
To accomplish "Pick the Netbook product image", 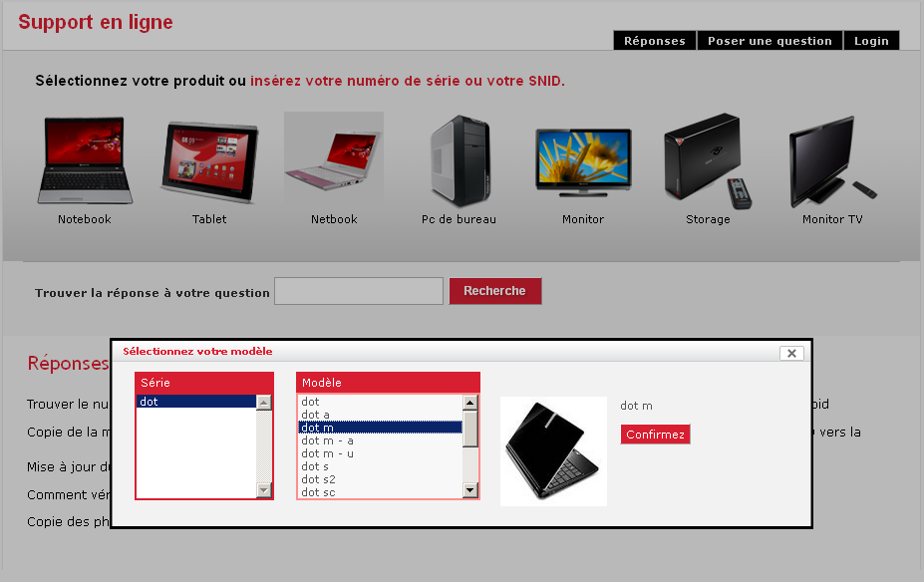I will click(x=334, y=159).
